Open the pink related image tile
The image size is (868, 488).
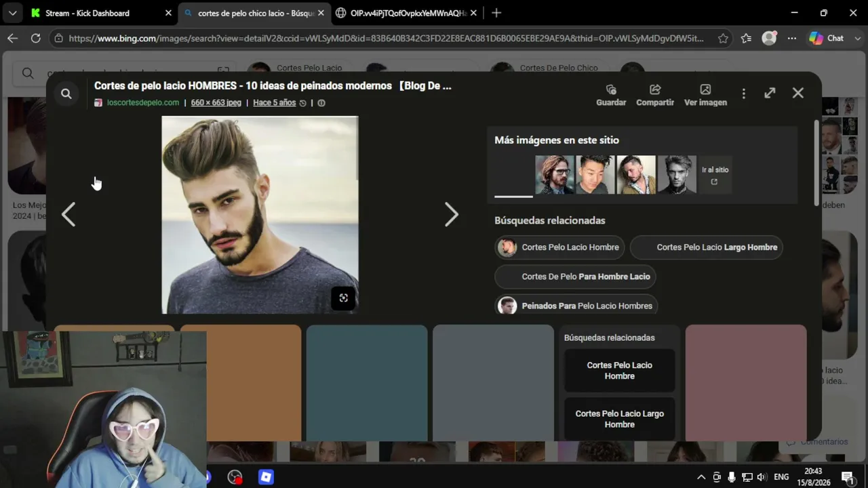746,383
